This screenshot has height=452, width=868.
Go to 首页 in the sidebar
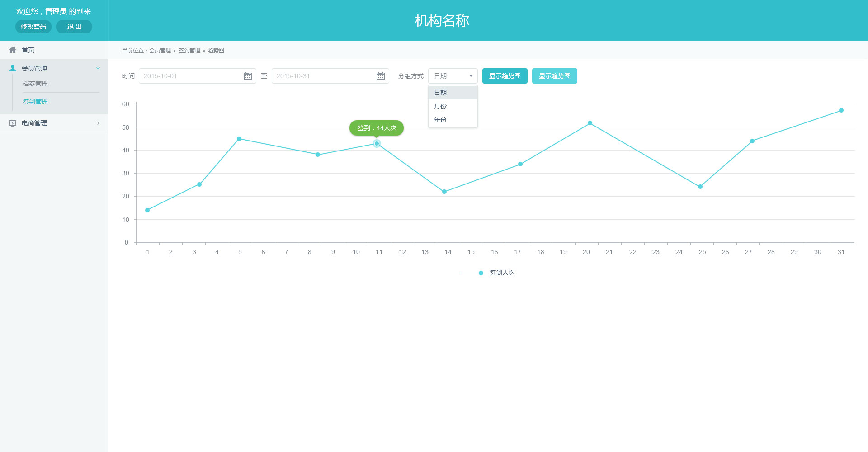pyautogui.click(x=28, y=50)
